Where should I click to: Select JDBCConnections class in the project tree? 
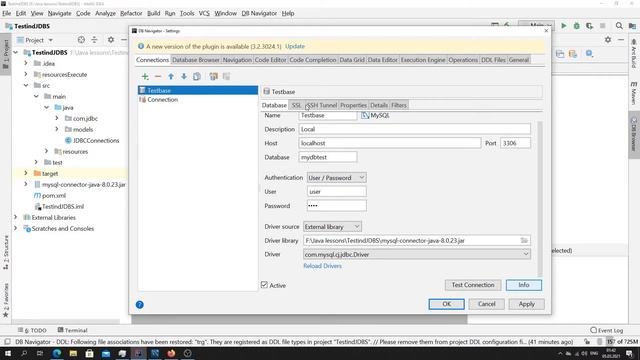(96, 140)
